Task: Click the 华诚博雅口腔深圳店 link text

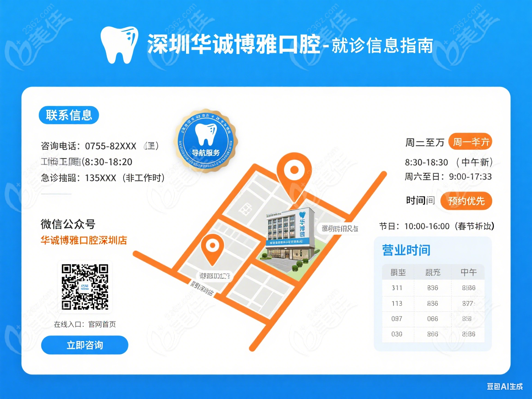Action: click(84, 240)
